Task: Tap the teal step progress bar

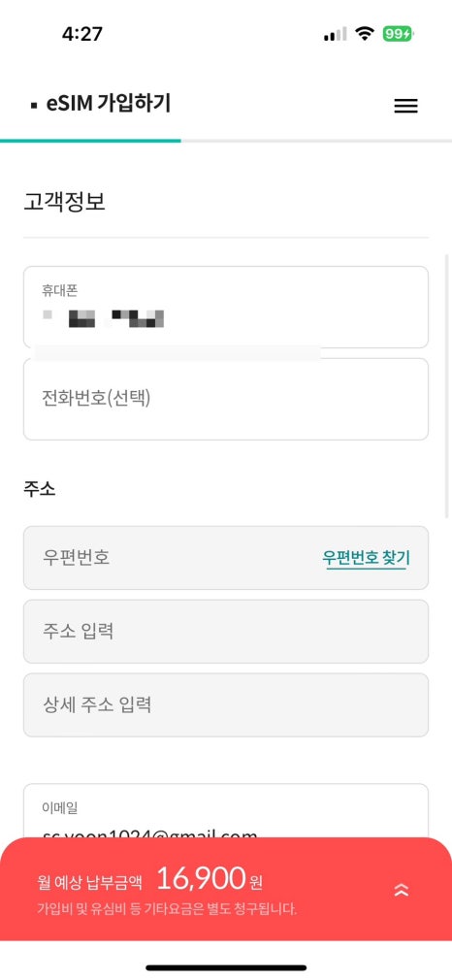Action: click(90, 141)
